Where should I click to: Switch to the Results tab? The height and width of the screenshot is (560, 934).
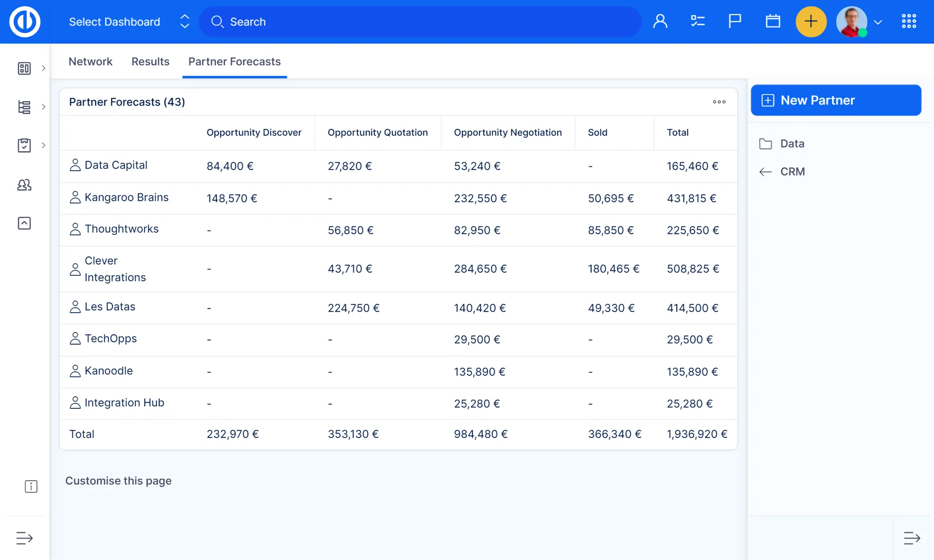coord(150,62)
